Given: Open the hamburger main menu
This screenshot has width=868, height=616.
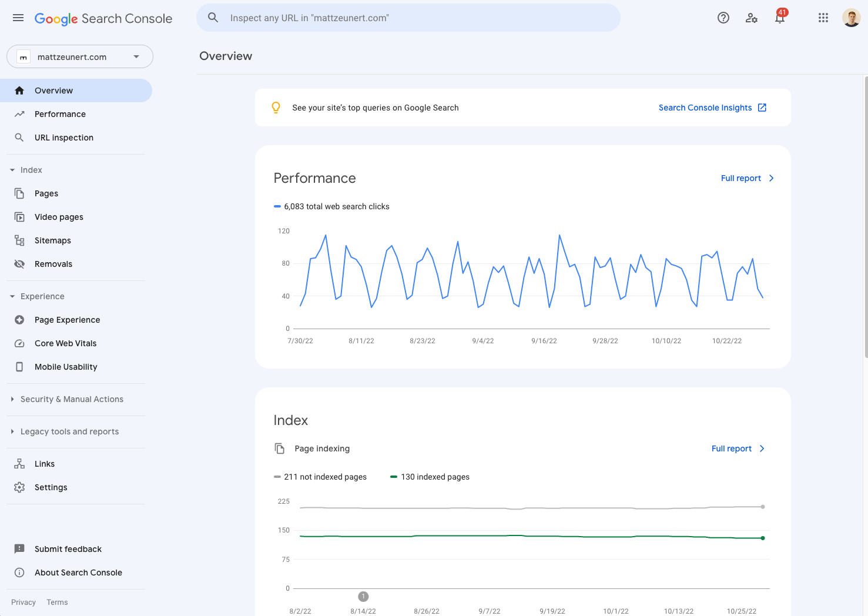Looking at the screenshot, I should pyautogui.click(x=18, y=18).
